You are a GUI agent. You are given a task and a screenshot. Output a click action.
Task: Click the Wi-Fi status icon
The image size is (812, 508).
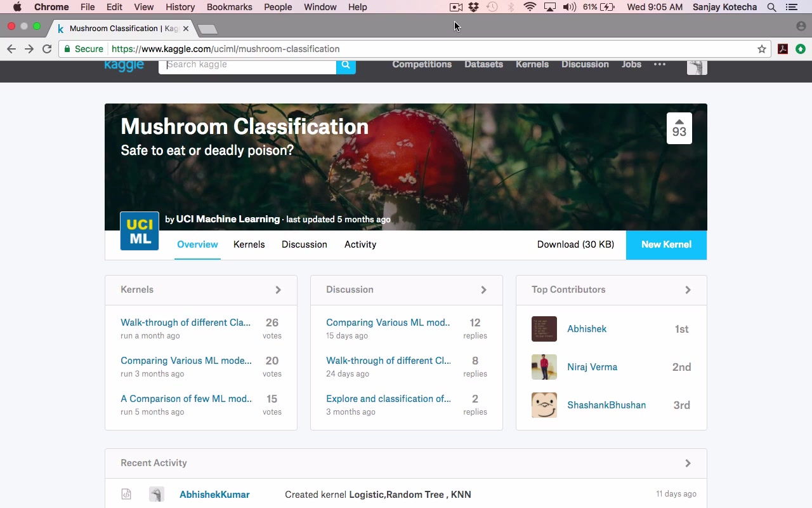pos(530,7)
